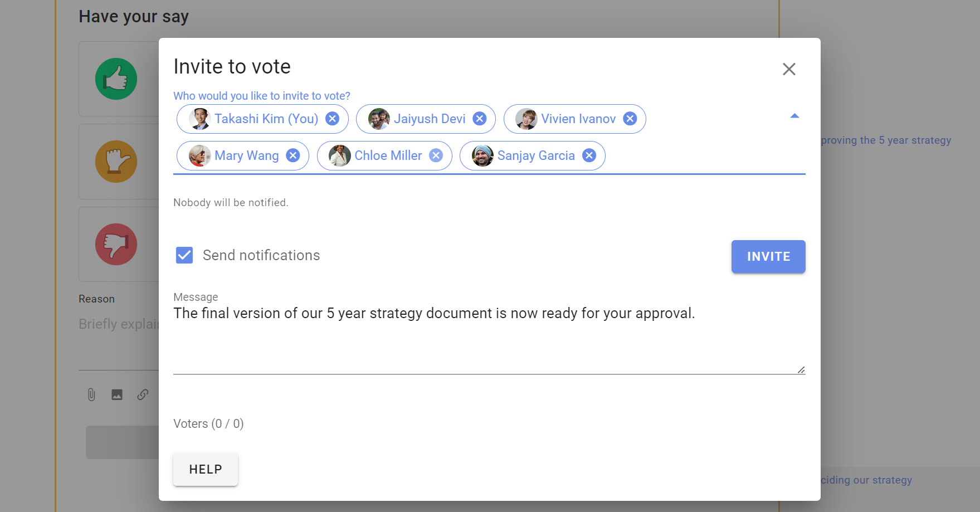This screenshot has width=980, height=512.
Task: Click the orange abstain hand icon
Action: pyautogui.click(x=116, y=162)
